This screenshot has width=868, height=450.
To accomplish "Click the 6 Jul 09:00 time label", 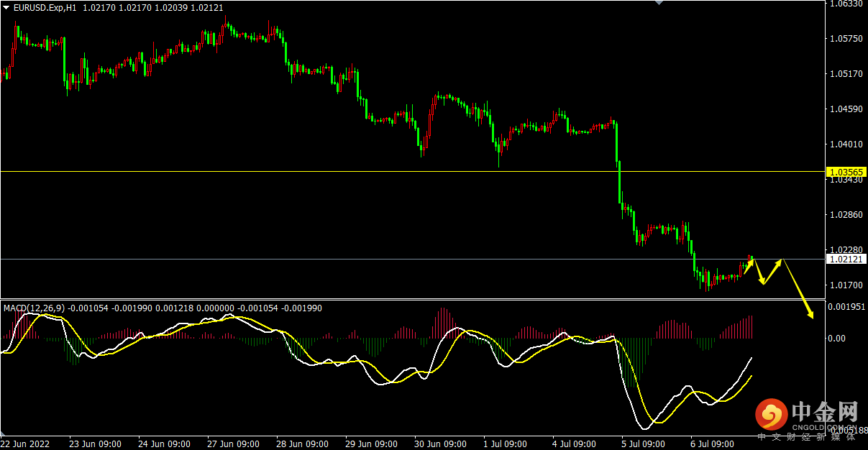I will [x=711, y=444].
